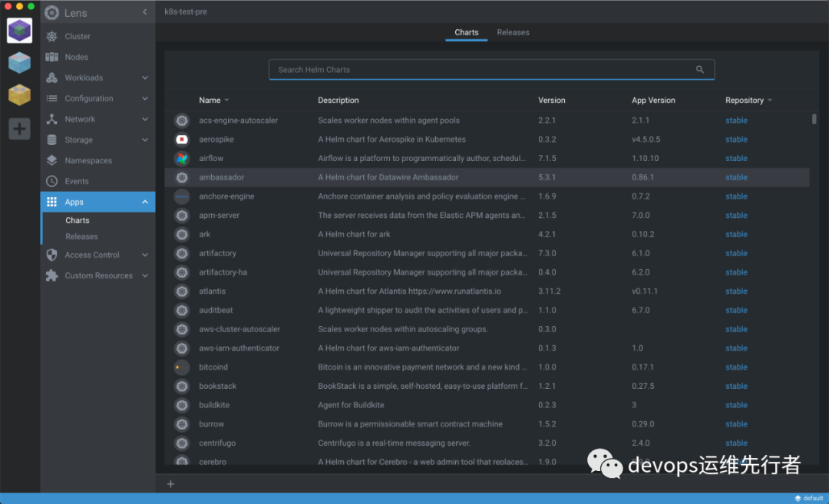Image resolution: width=829 pixels, height=504 pixels.
Task: Collapse the Lens sidebar with arrow
Action: click(145, 12)
